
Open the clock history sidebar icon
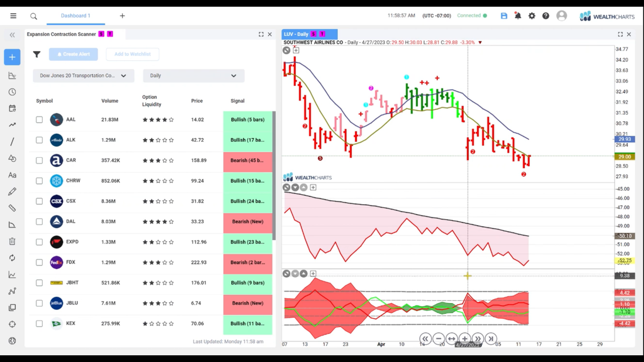click(x=12, y=92)
